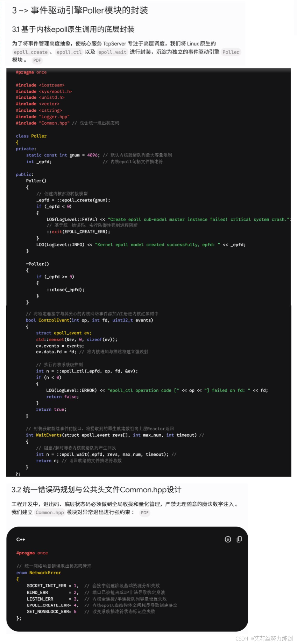Click the '::close(_epfd);' line
The image size is (297, 644).
tap(65, 290)
